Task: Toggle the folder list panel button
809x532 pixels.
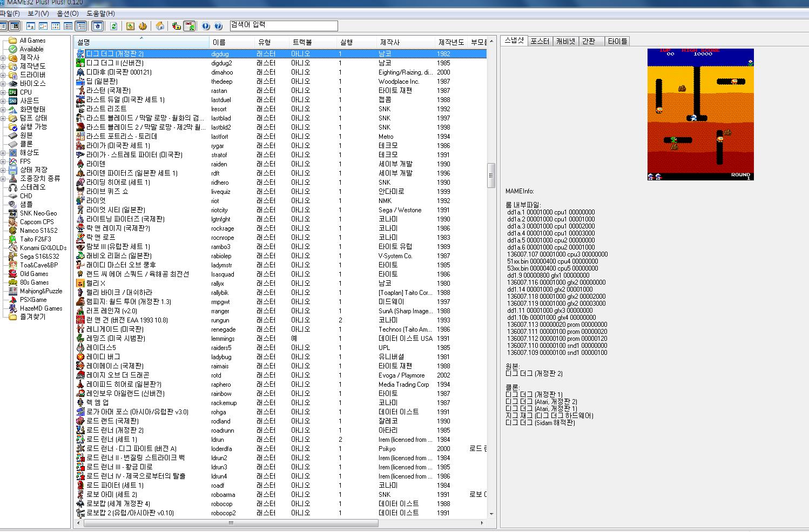Action: click(3, 26)
